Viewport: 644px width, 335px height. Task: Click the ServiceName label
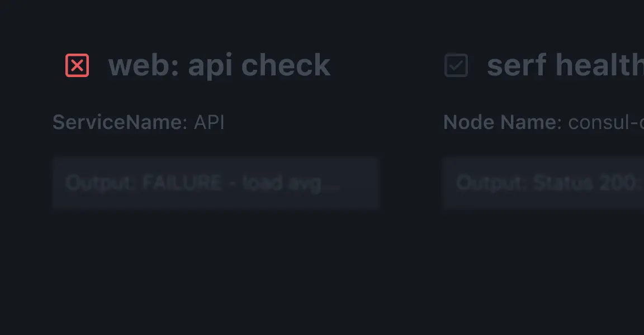[120, 122]
